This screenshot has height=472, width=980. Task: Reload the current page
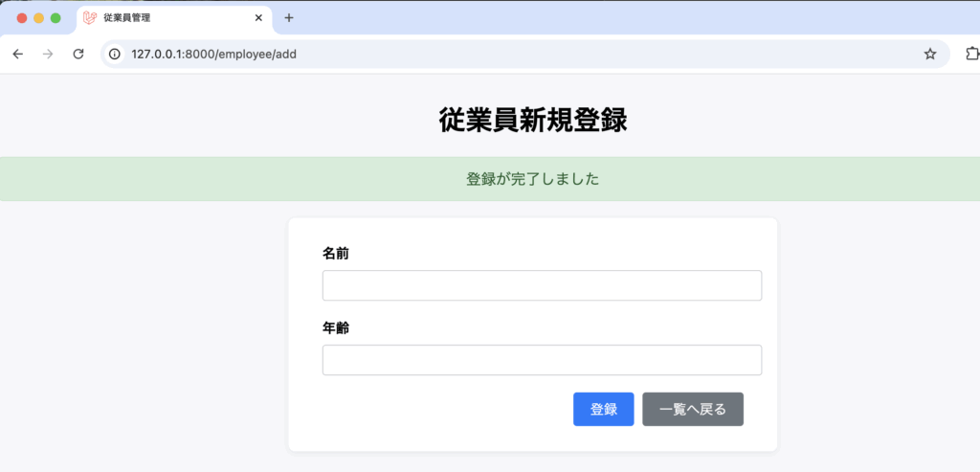coord(78,55)
